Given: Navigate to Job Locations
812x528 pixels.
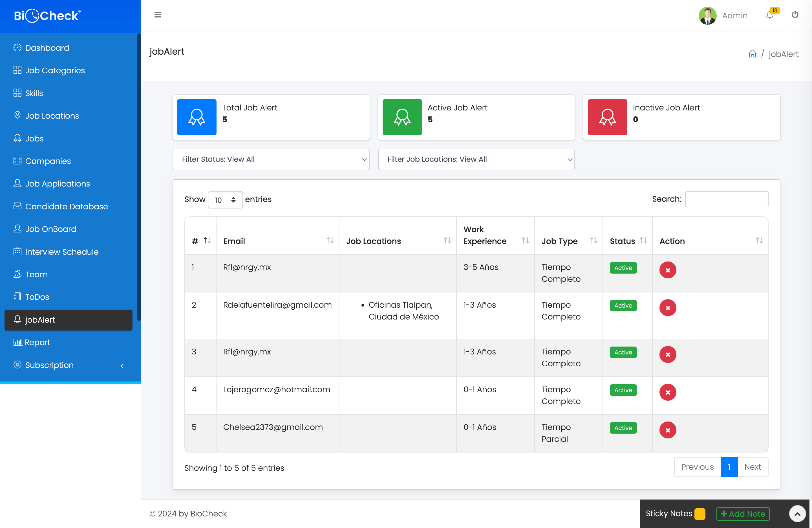Looking at the screenshot, I should tap(68, 116).
